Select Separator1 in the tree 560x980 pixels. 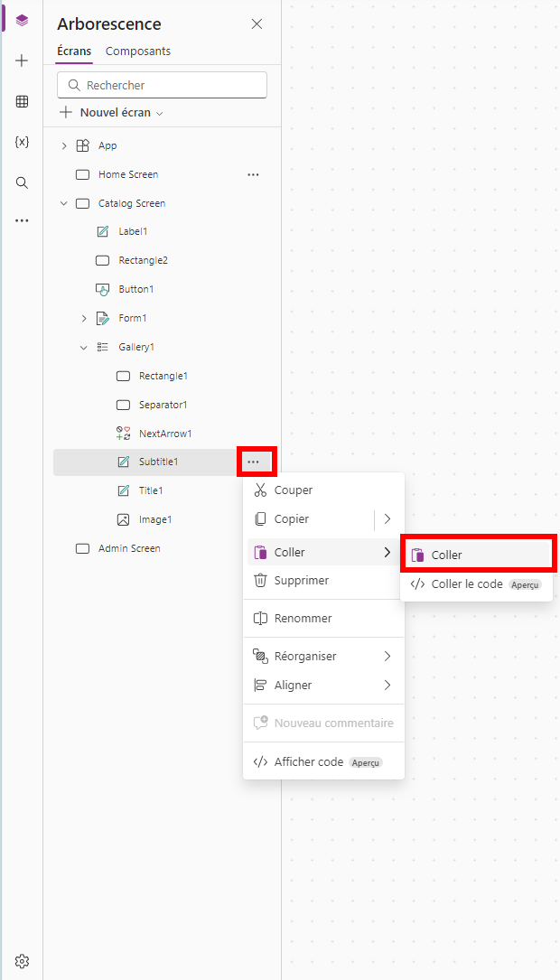[x=163, y=405]
